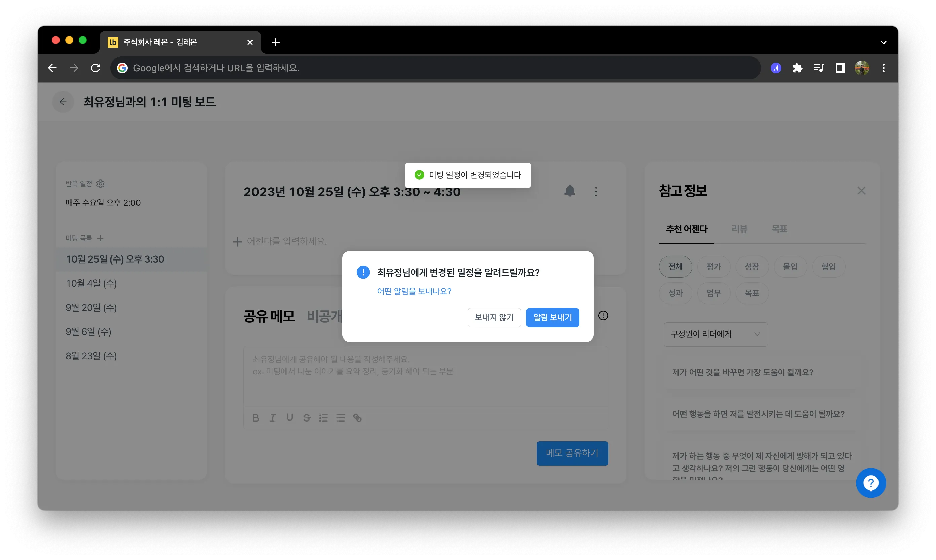The width and height of the screenshot is (936, 560).
Task: Expand the browser tab search chevron
Action: point(883,42)
